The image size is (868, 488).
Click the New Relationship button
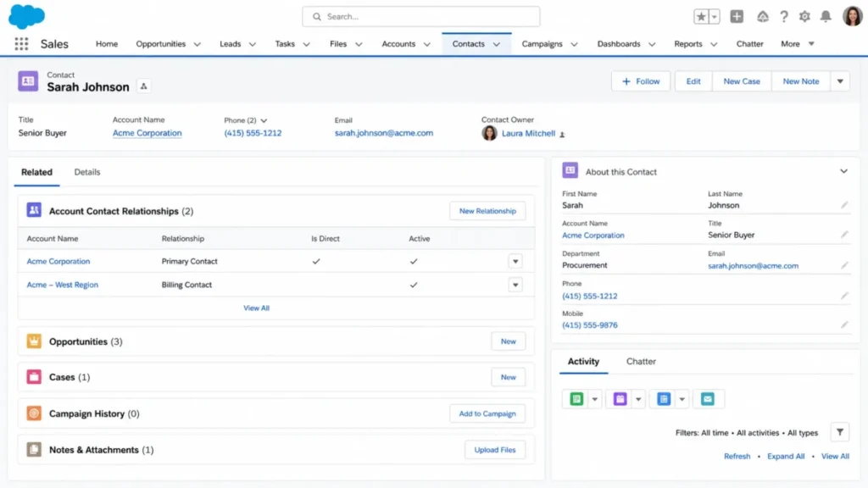click(487, 211)
